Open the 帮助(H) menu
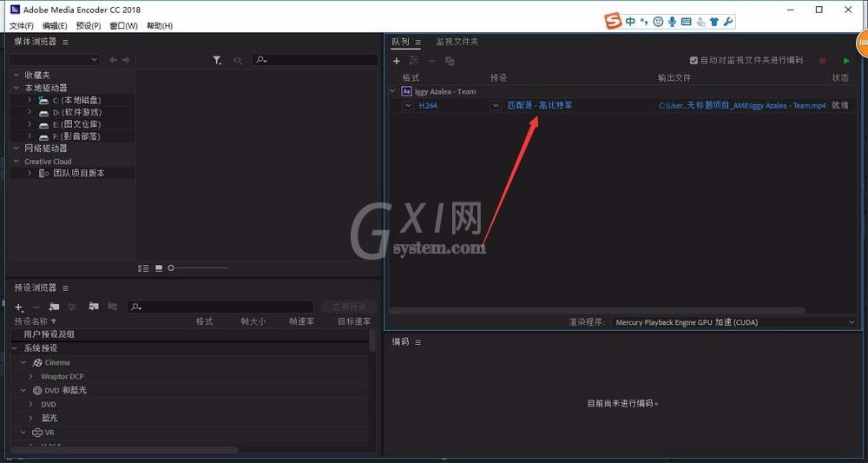This screenshot has height=463, width=868. coord(160,26)
